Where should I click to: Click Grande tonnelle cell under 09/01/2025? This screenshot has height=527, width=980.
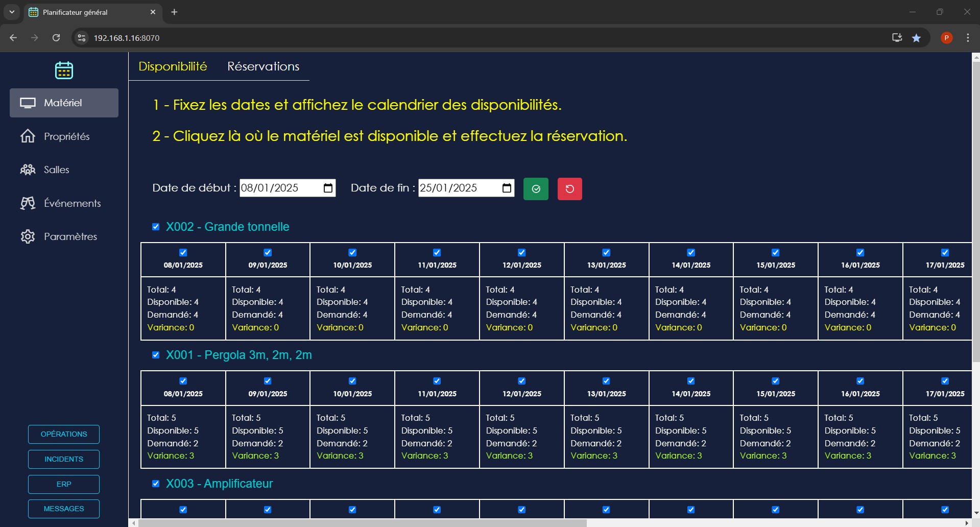(x=268, y=308)
